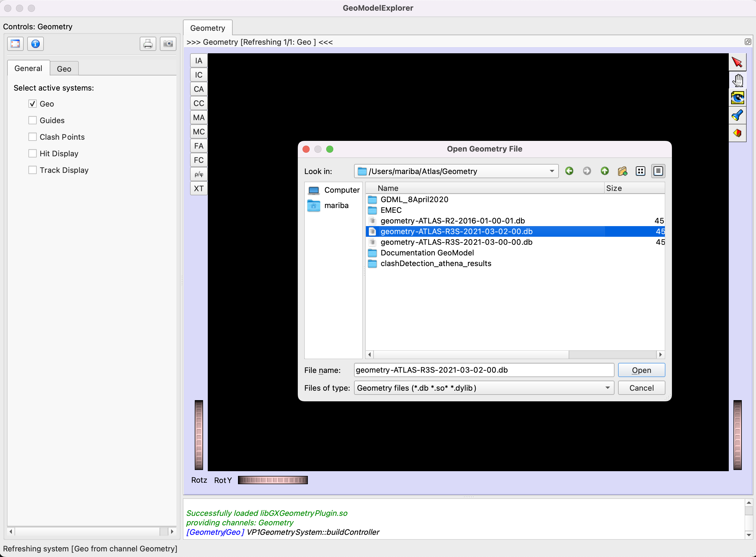This screenshot has height=557, width=756.
Task: Enable the Guides checkbox
Action: click(x=32, y=120)
